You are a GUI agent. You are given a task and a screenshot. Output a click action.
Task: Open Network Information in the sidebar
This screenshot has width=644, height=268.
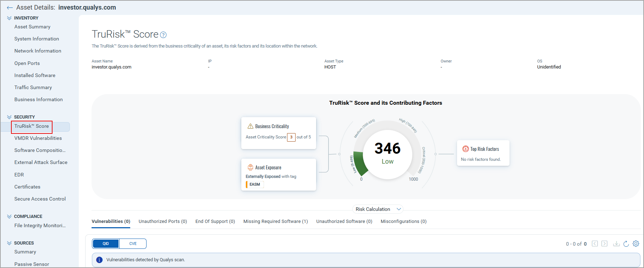(38, 51)
